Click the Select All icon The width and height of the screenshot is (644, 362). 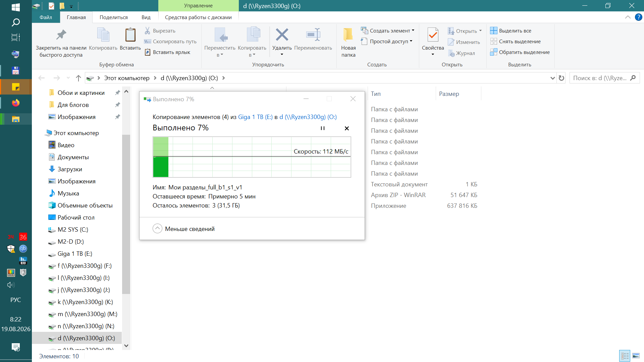tap(493, 31)
